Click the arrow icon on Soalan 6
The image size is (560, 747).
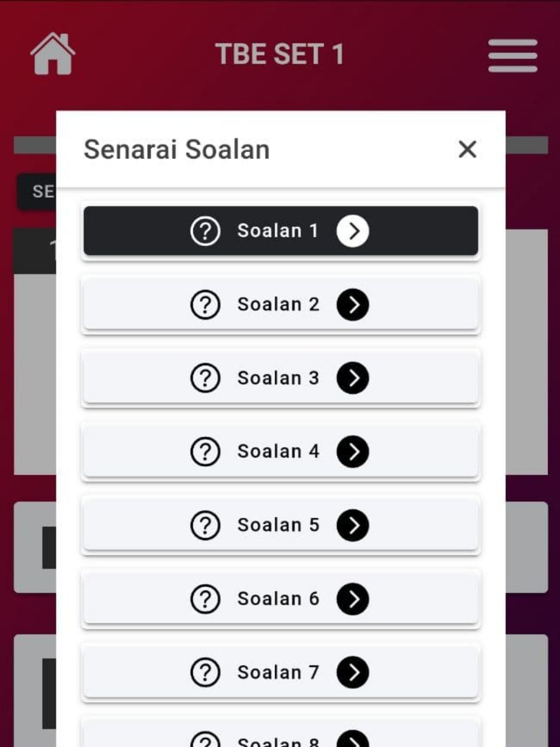(353, 599)
